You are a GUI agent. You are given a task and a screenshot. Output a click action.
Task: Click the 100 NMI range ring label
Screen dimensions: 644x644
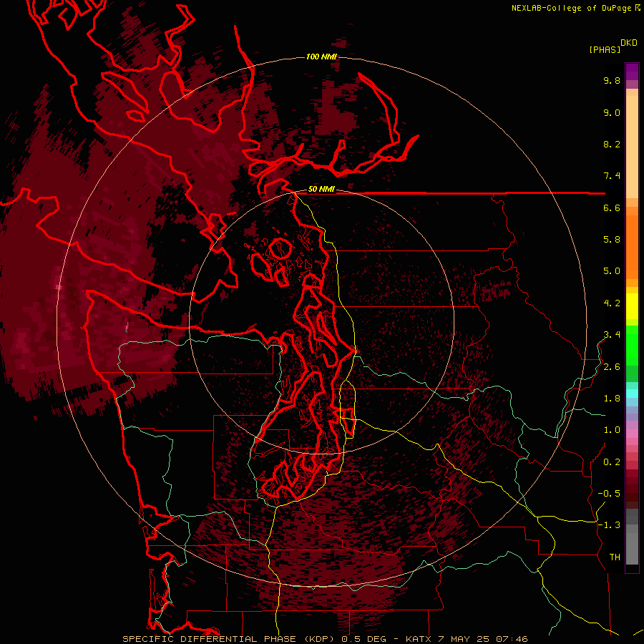(321, 57)
